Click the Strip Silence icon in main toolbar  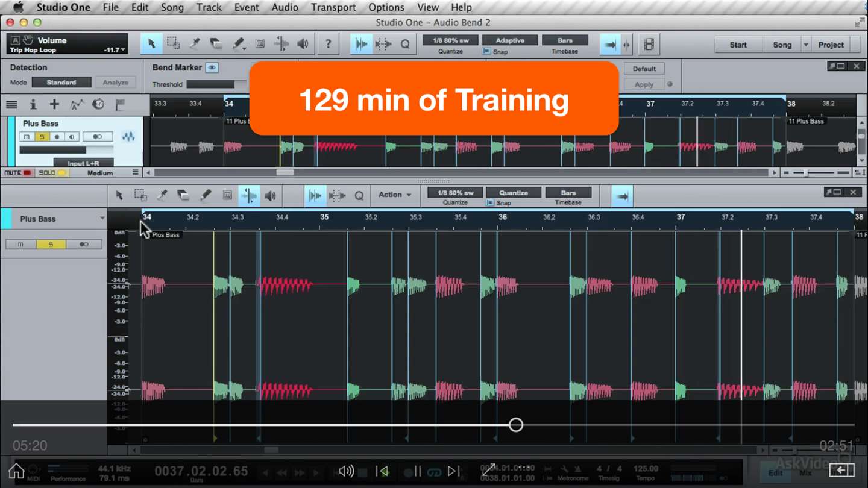383,44
